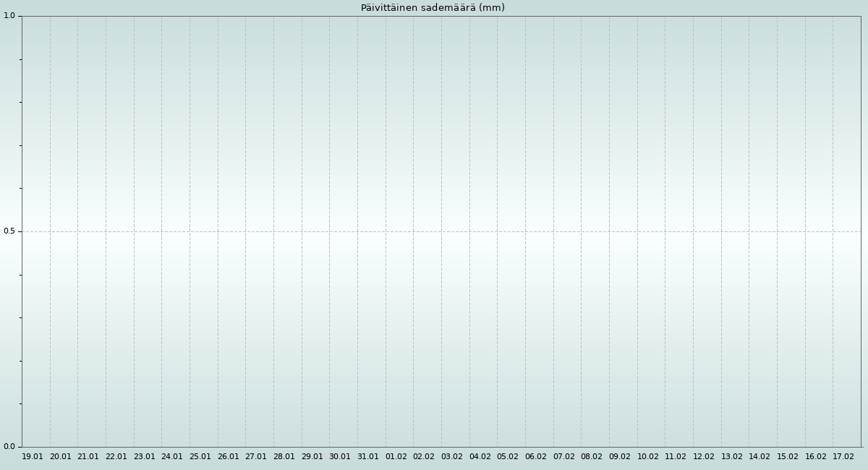Choose the 29.01 date label
The width and height of the screenshot is (868, 470).
[x=312, y=456]
